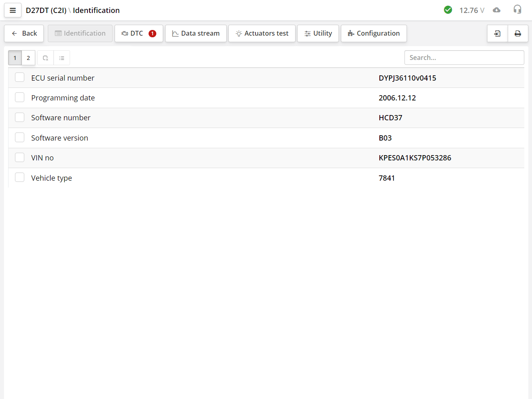The image size is (532, 399).
Task: Enable the Software version checkbox
Action: click(x=20, y=137)
